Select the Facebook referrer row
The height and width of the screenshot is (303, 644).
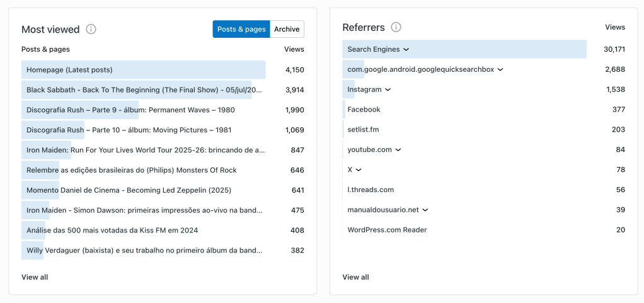click(x=364, y=110)
